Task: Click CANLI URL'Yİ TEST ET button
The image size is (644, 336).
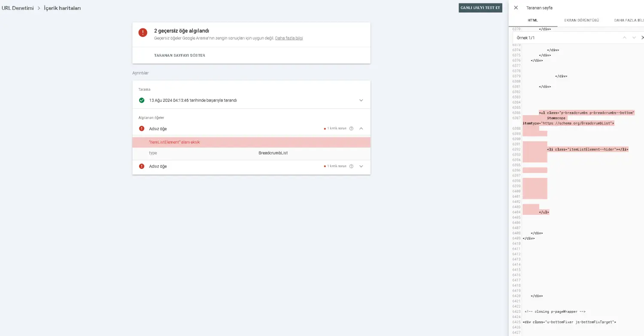Action: point(480,8)
